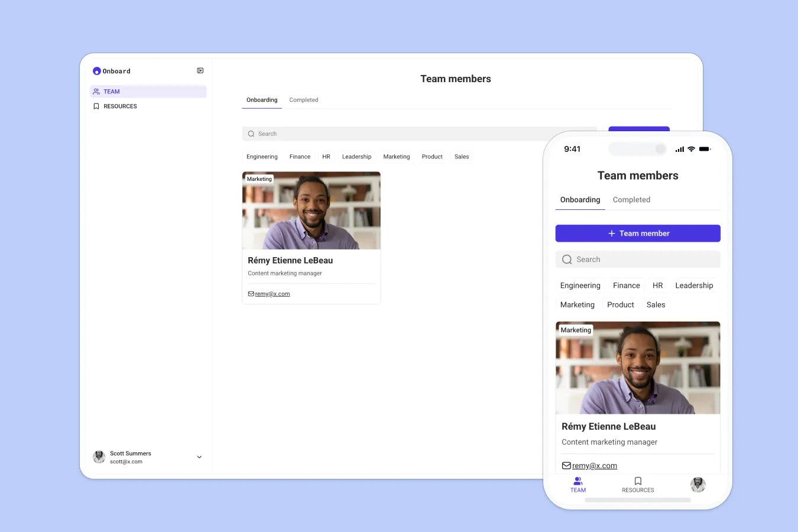Open profile avatar in mobile bottom nav
This screenshot has height=532, width=798.
(x=698, y=485)
